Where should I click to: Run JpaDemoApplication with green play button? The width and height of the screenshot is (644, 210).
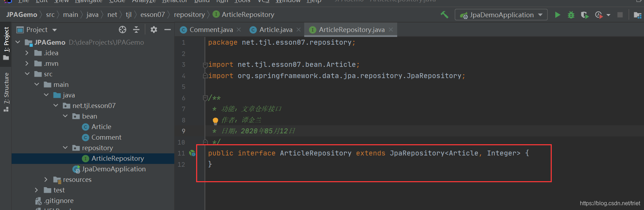click(x=557, y=15)
